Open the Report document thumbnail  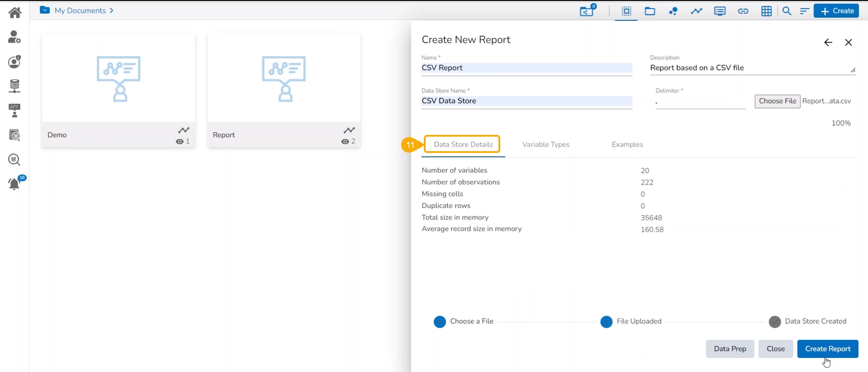[x=284, y=77]
